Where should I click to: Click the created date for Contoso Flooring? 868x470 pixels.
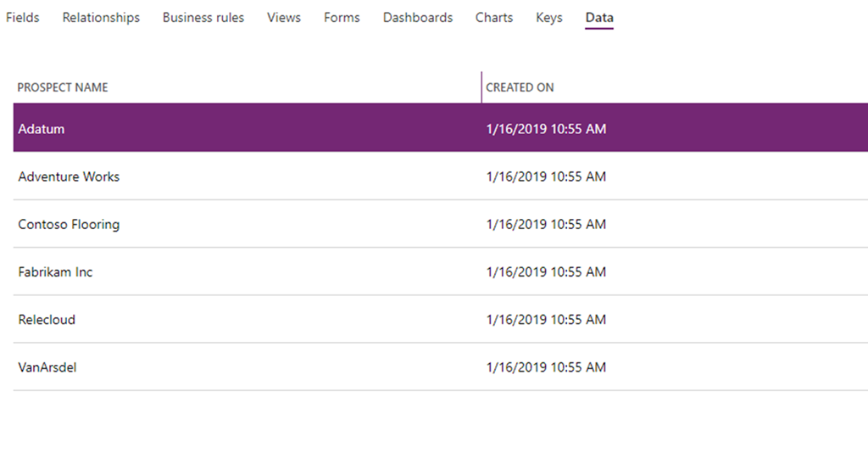(x=546, y=224)
